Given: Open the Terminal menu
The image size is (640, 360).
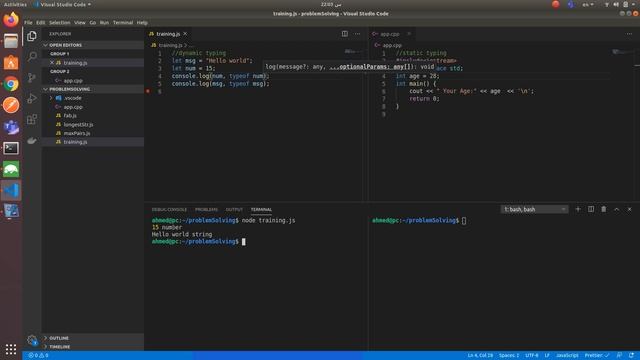Looking at the screenshot, I should (x=123, y=23).
